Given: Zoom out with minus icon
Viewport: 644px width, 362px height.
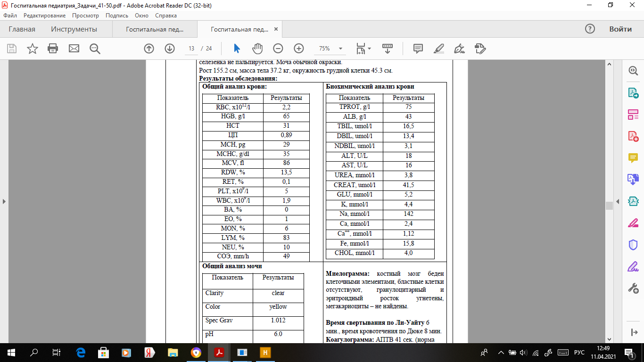Looking at the screenshot, I should tap(278, 49).
